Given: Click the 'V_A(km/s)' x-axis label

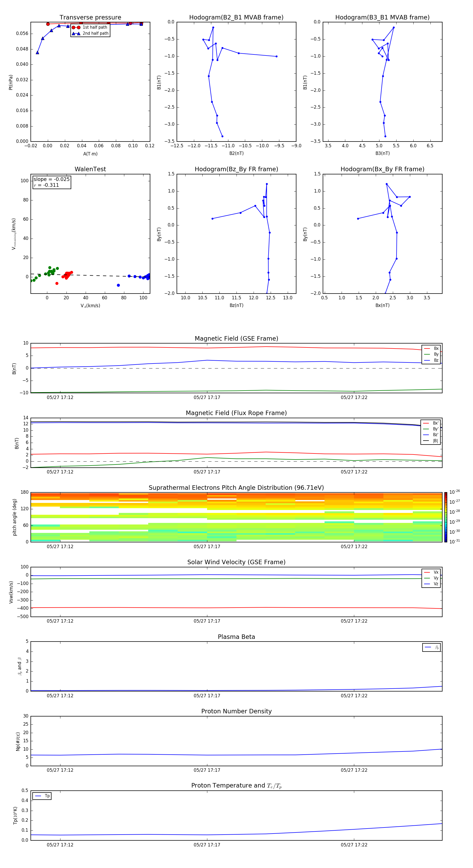Looking at the screenshot, I should tap(90, 306).
